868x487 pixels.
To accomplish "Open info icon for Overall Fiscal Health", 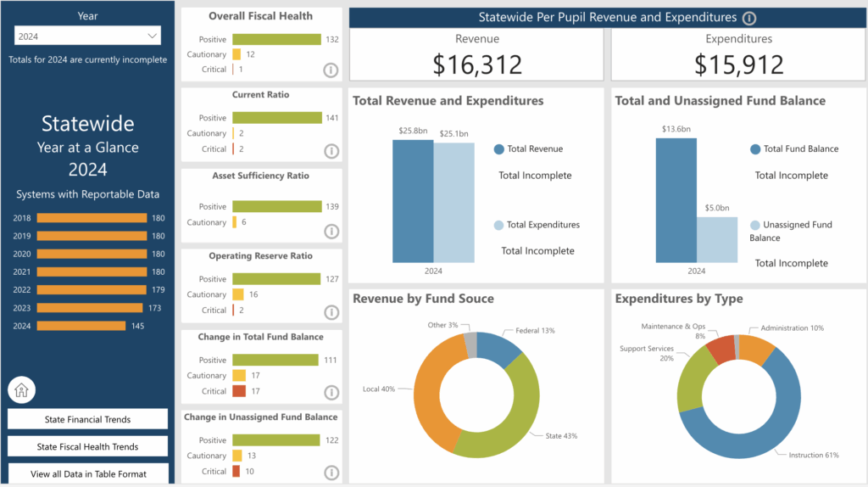I will [331, 70].
